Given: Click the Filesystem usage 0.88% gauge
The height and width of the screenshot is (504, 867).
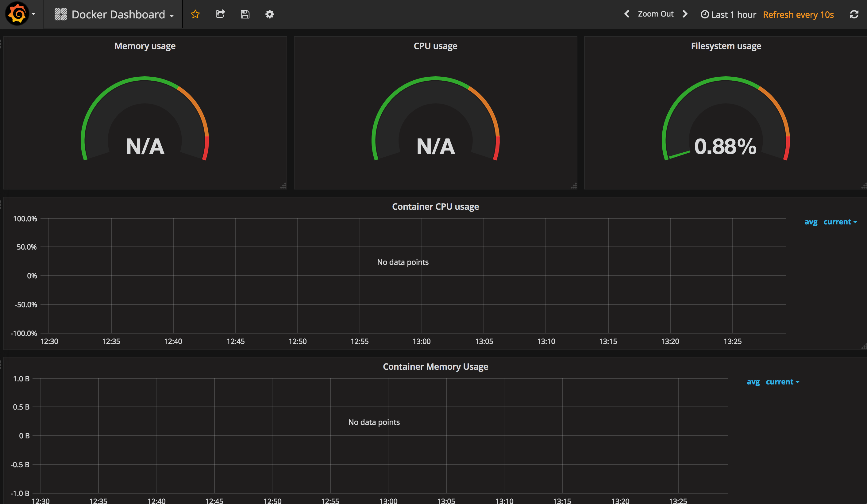Looking at the screenshot, I should click(x=725, y=146).
